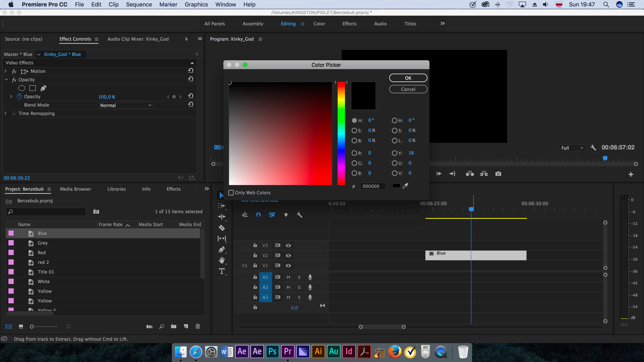Cancel the Color Picker dialog

pyautogui.click(x=408, y=89)
